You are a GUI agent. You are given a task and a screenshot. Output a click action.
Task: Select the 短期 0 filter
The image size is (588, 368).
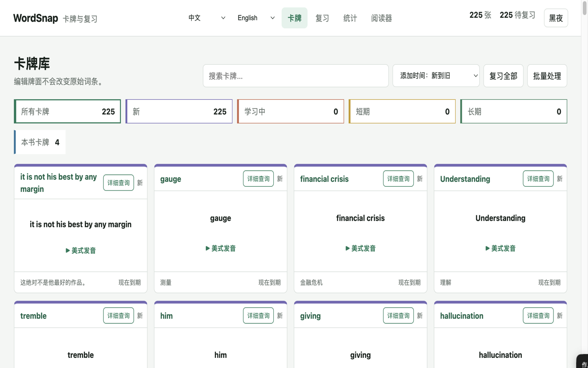point(402,111)
